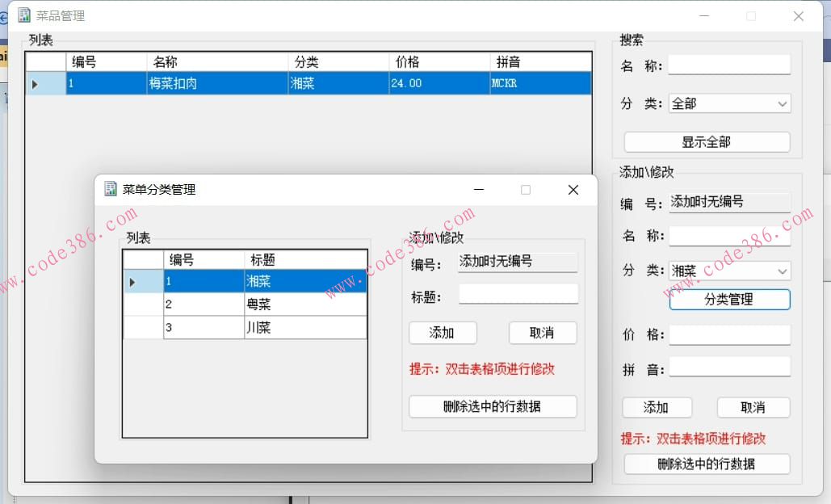Click the row selector arrow beside 梅菜扣肉
Image resolution: width=831 pixels, height=504 pixels.
click(35, 83)
